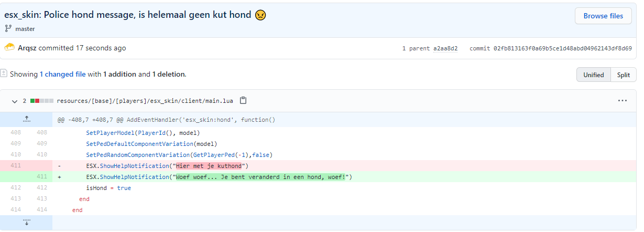Copy the main.lua file path
The width and height of the screenshot is (644, 232).
(x=243, y=100)
